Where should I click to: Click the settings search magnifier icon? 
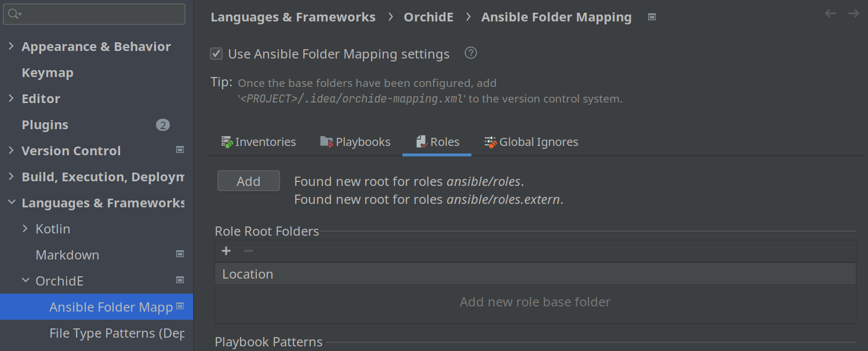pos(14,14)
